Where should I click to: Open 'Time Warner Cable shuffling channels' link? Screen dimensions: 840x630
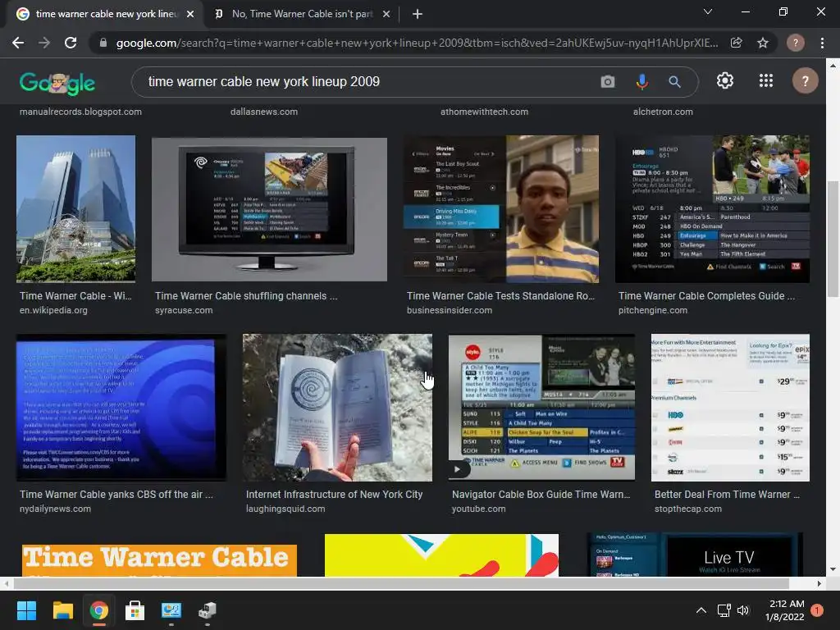(x=246, y=295)
